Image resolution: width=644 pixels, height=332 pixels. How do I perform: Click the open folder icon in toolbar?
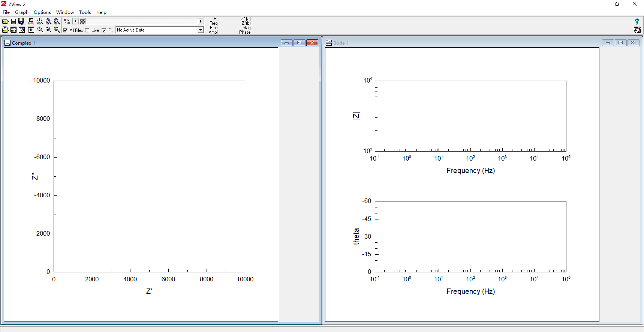(x=5, y=21)
